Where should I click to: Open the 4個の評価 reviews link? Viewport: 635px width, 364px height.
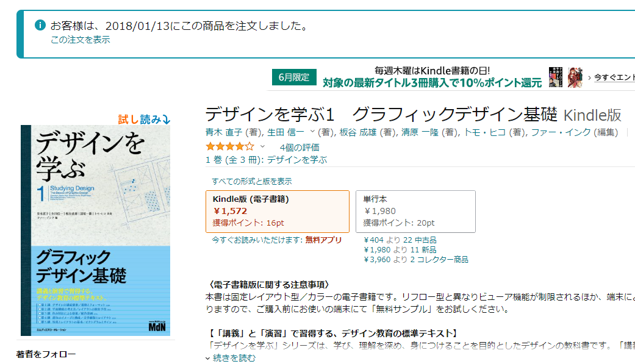(x=300, y=148)
